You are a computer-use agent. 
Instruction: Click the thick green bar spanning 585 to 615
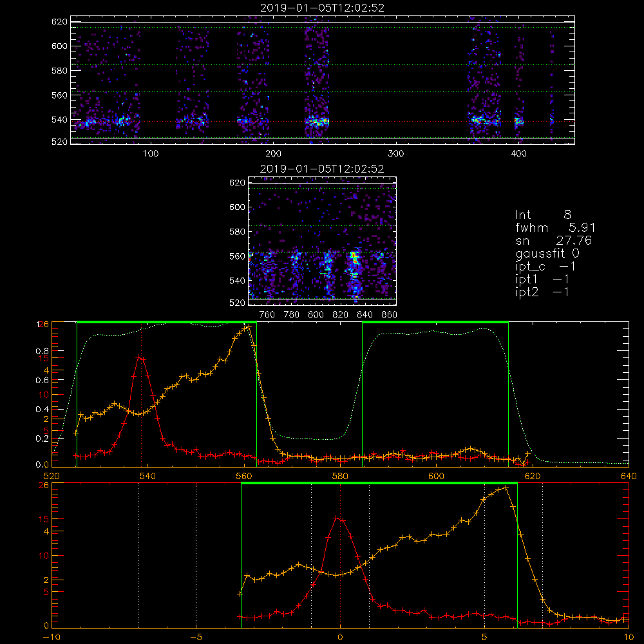coord(435,323)
